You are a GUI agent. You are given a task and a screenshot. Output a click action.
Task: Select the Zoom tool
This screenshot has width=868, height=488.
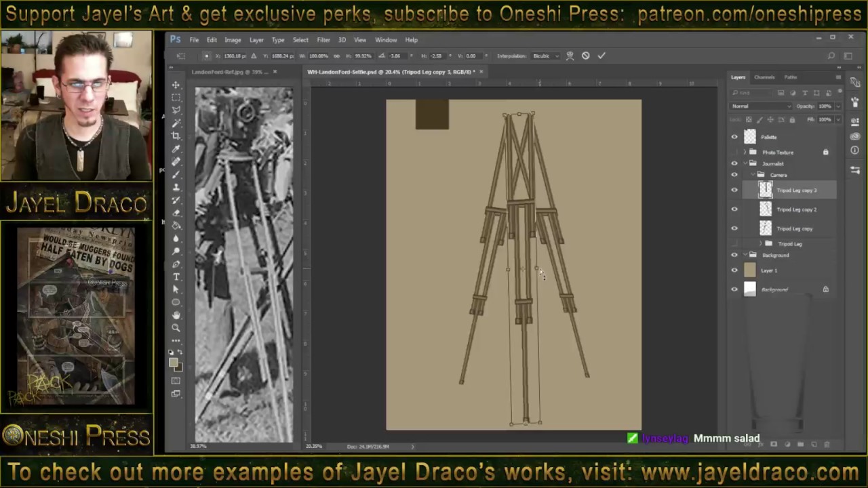point(176,328)
